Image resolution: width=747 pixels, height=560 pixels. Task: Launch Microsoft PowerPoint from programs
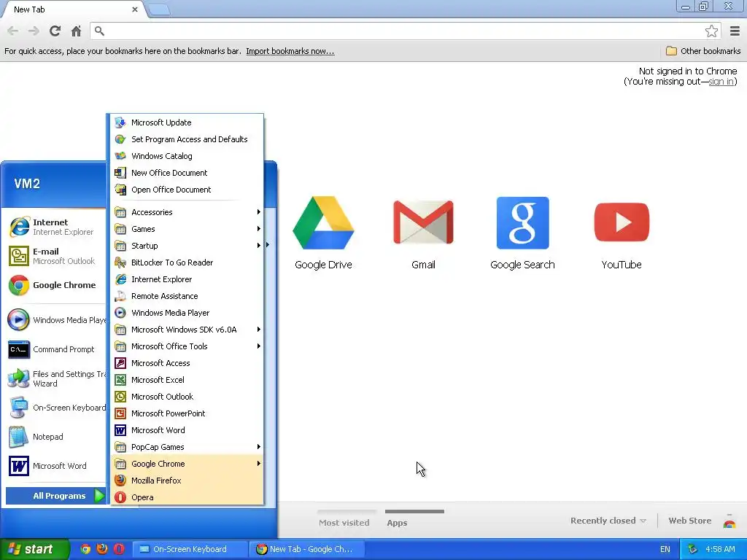pos(187,413)
